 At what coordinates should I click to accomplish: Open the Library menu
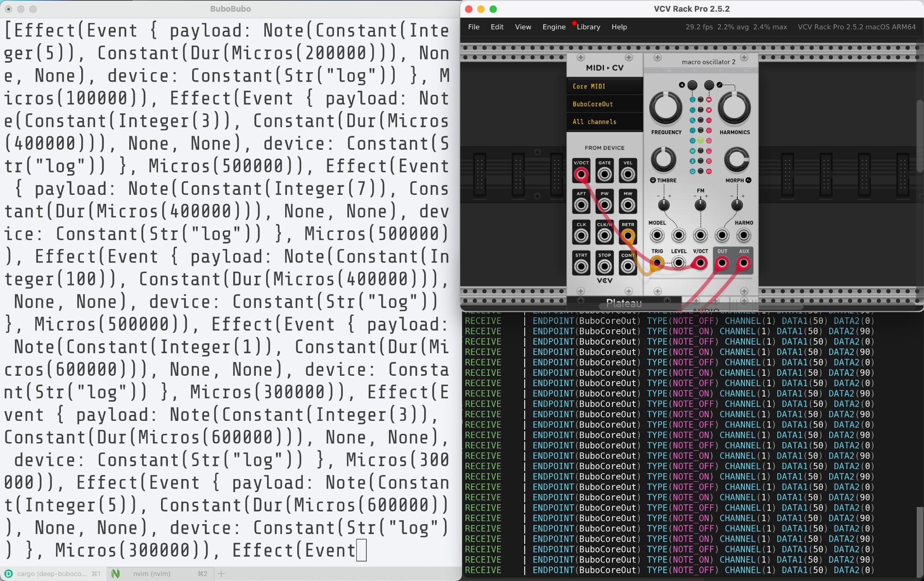[588, 27]
